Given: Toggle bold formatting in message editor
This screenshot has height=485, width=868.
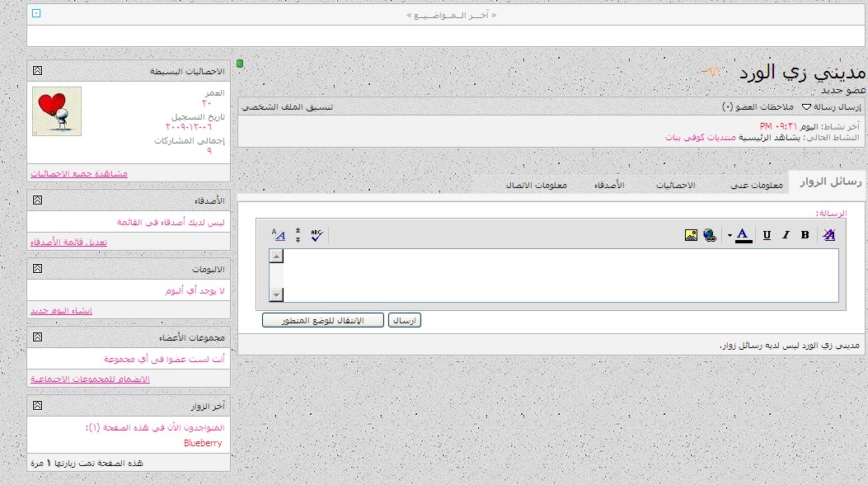Looking at the screenshot, I should 805,235.
